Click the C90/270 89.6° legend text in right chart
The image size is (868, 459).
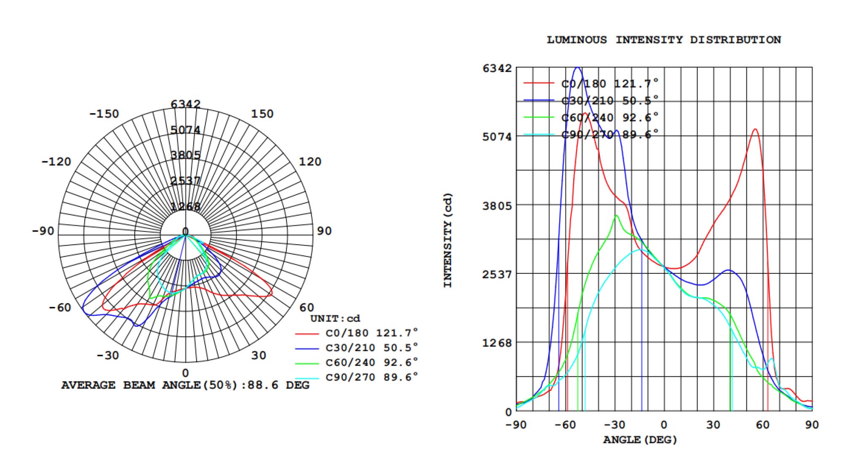(610, 135)
